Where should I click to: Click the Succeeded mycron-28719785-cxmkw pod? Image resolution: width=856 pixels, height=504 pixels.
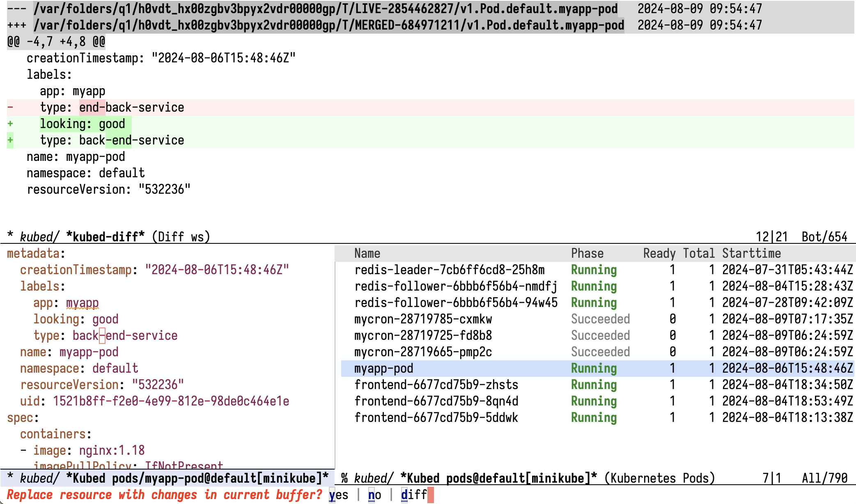pos(424,319)
